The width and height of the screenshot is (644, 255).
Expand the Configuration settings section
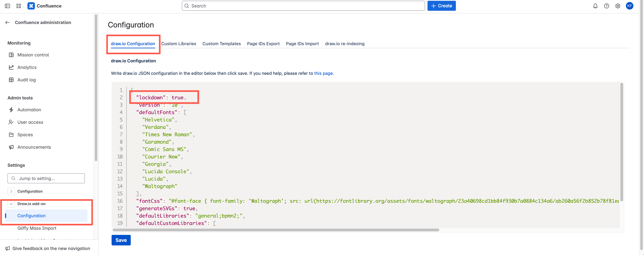tap(11, 191)
